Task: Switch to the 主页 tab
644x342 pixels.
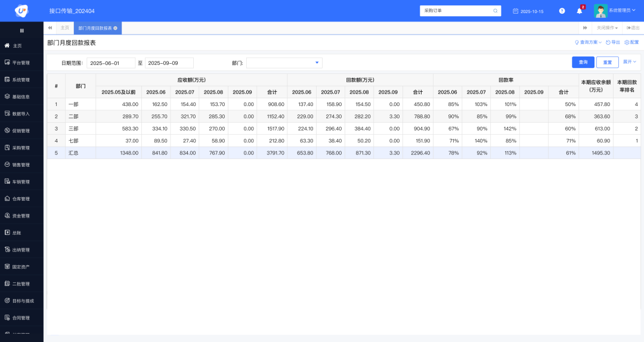Action: click(64, 28)
